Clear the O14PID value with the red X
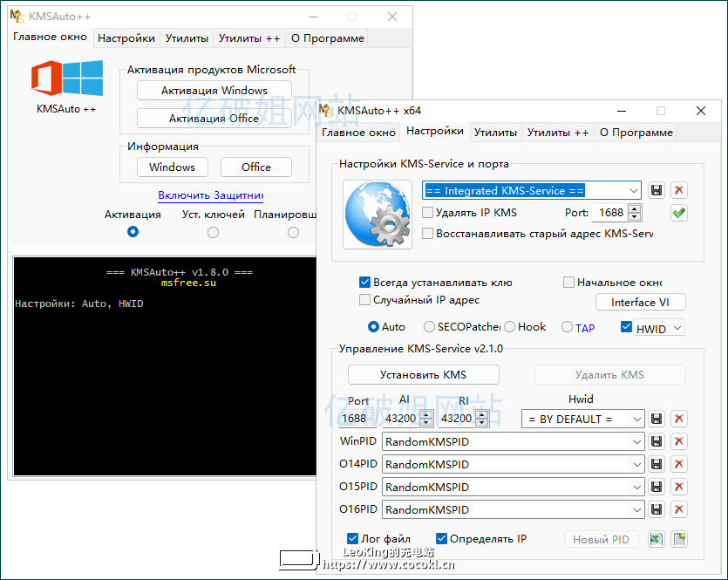 point(679,464)
